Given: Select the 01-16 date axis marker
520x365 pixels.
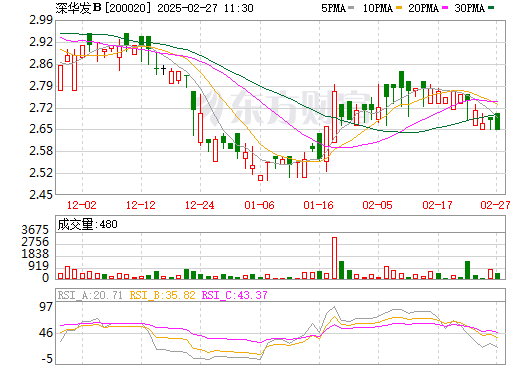Looking at the screenshot, I should [x=318, y=205].
